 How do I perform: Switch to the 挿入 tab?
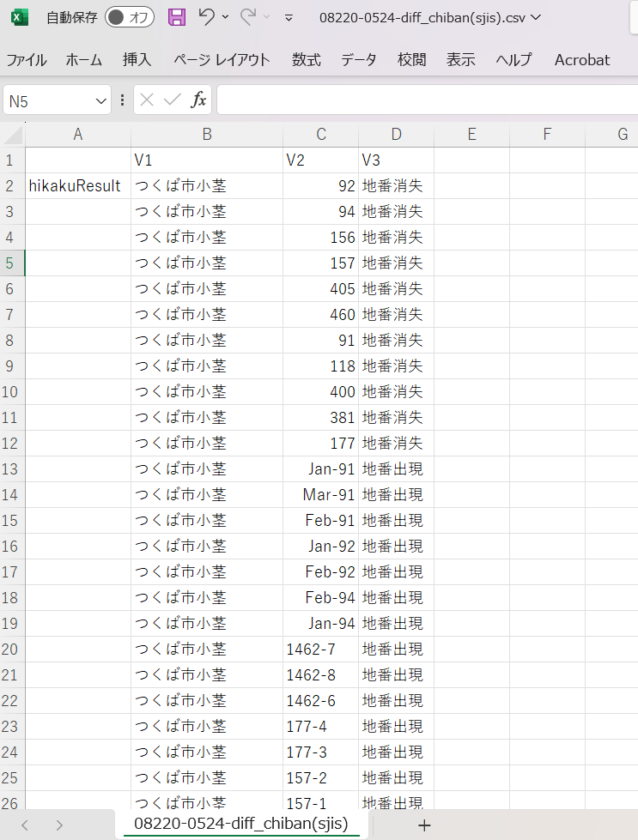click(137, 59)
